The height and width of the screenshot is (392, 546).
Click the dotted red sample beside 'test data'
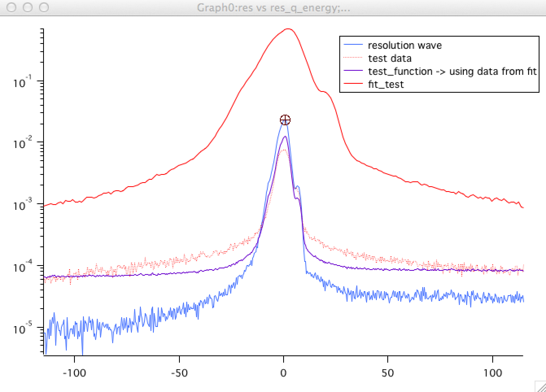click(x=353, y=58)
